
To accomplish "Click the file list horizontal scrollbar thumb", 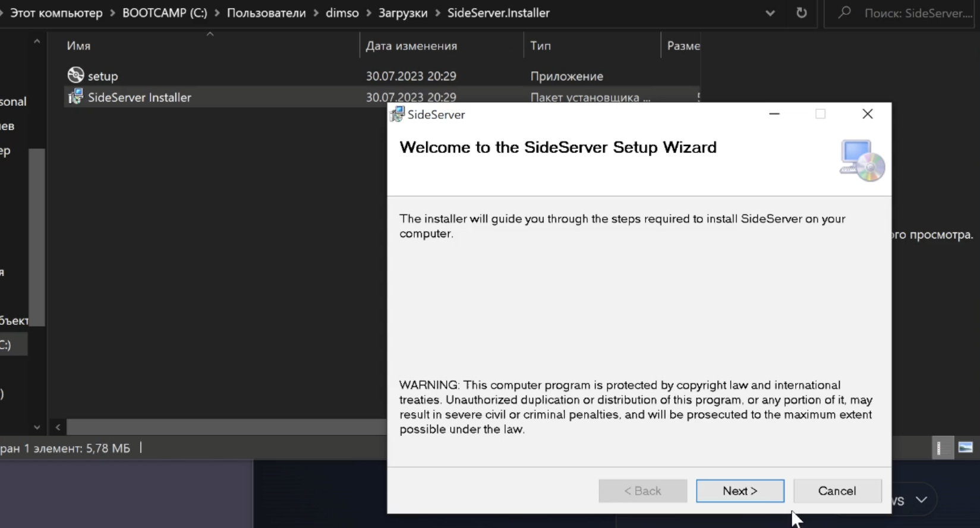I will 226,427.
